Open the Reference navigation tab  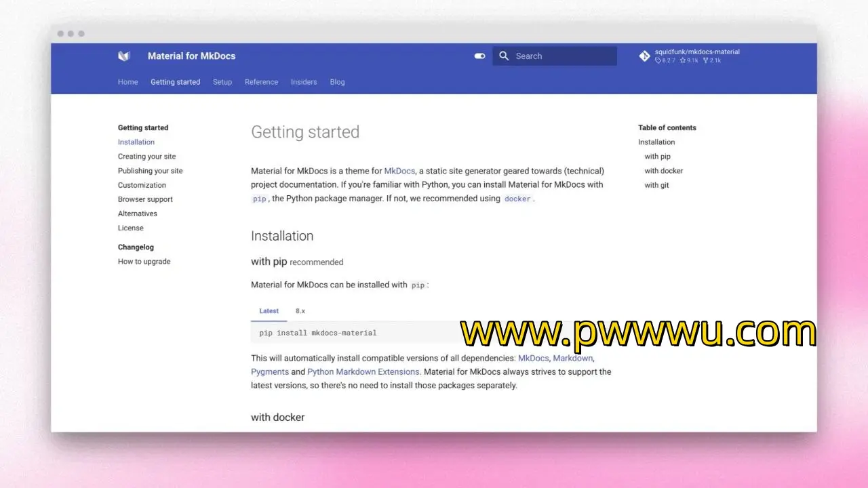pos(261,82)
